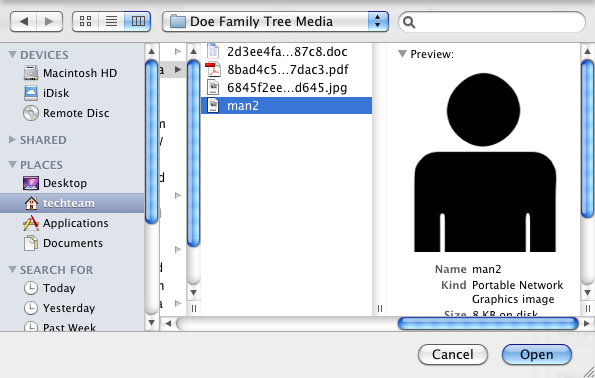Collapse the SEARCH FOR section
Image resolution: width=595 pixels, height=378 pixels.
click(x=13, y=269)
